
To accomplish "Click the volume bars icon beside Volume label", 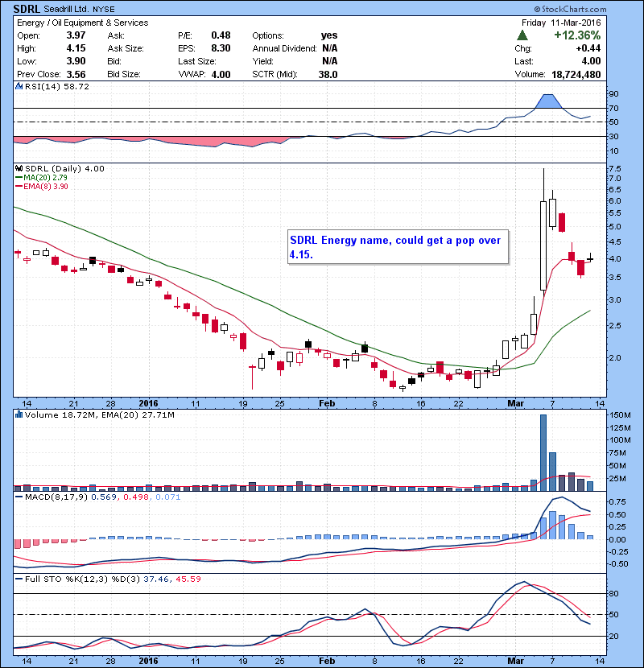I will (19, 414).
